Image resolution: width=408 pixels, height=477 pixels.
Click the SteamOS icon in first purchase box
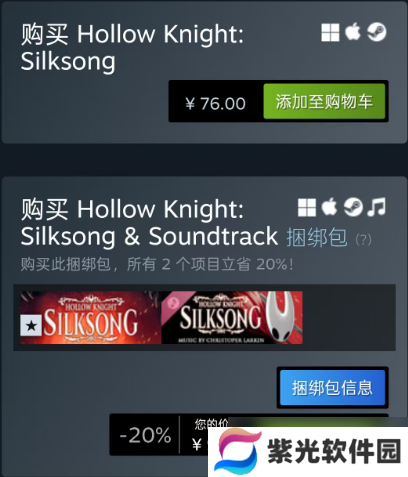coord(377,32)
